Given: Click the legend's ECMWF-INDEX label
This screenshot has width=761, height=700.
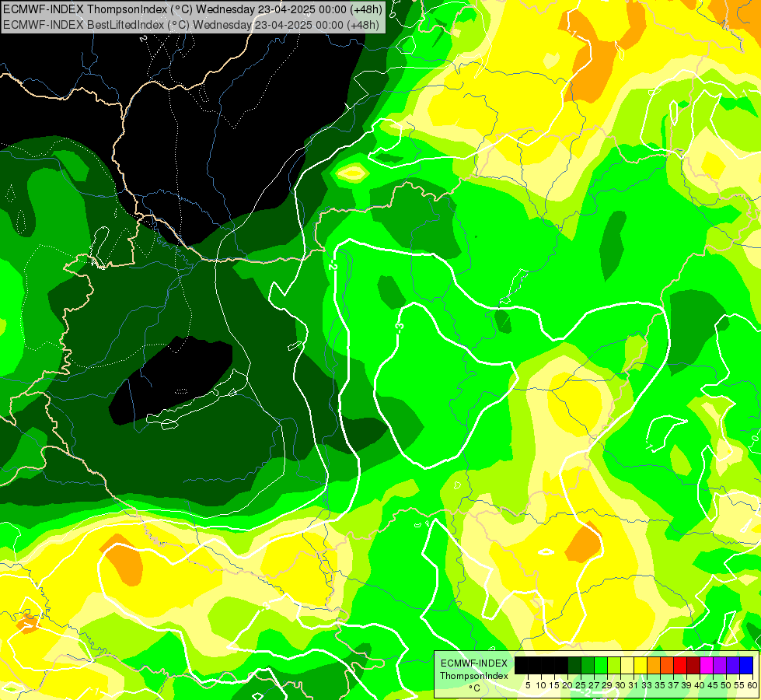Looking at the screenshot, I should coord(474,663).
